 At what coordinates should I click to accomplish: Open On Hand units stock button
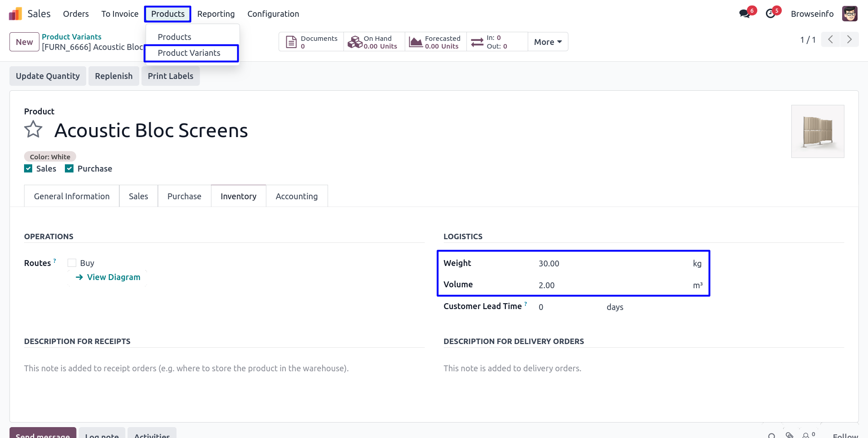[374, 42]
